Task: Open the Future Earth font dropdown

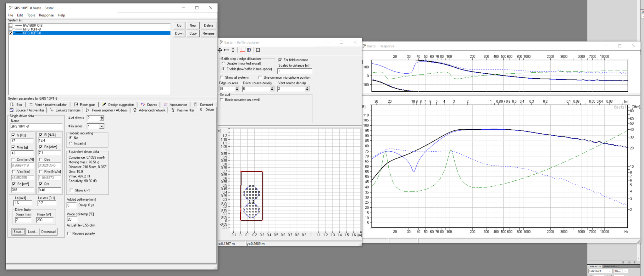Action: (x=610, y=271)
